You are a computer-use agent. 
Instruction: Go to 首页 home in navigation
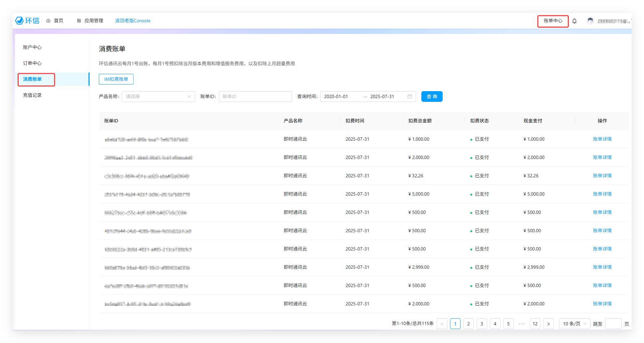[55, 21]
